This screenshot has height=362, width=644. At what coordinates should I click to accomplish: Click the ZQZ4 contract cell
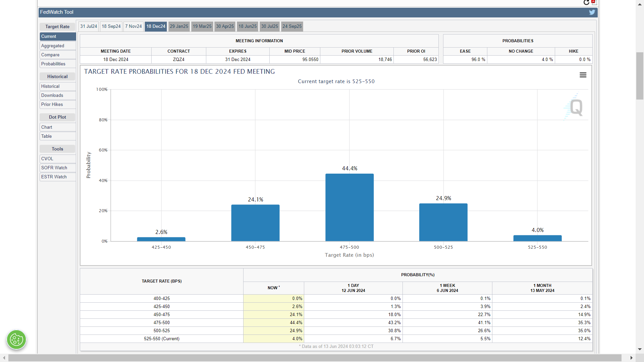(179, 60)
